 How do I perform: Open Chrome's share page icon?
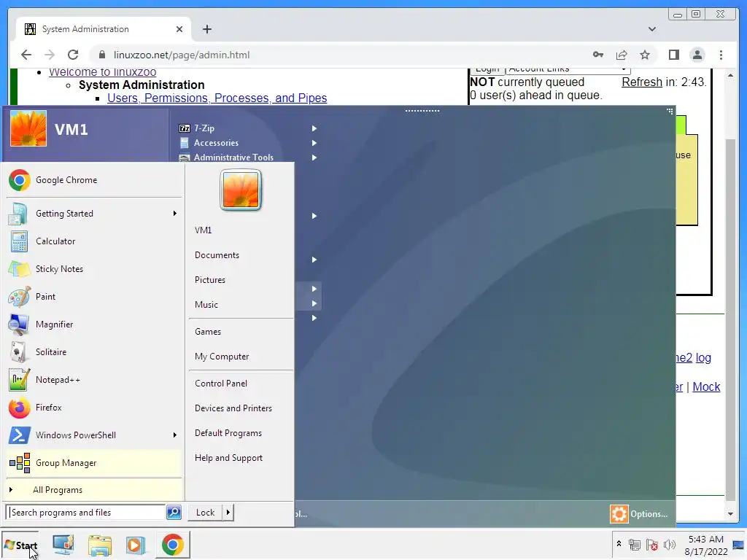(x=622, y=55)
